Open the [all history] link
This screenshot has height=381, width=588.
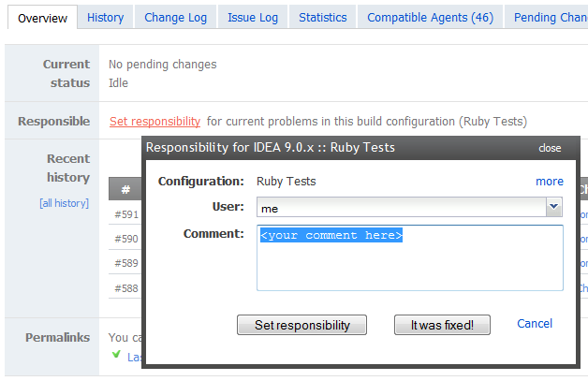64,203
